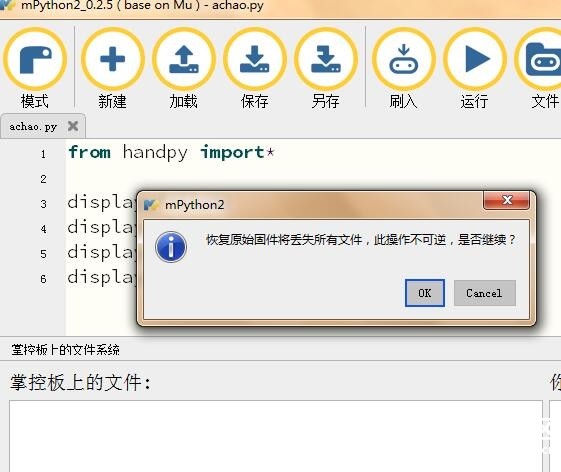Click the 掌控板上的文件 label
The width and height of the screenshot is (561, 472).
tap(80, 382)
